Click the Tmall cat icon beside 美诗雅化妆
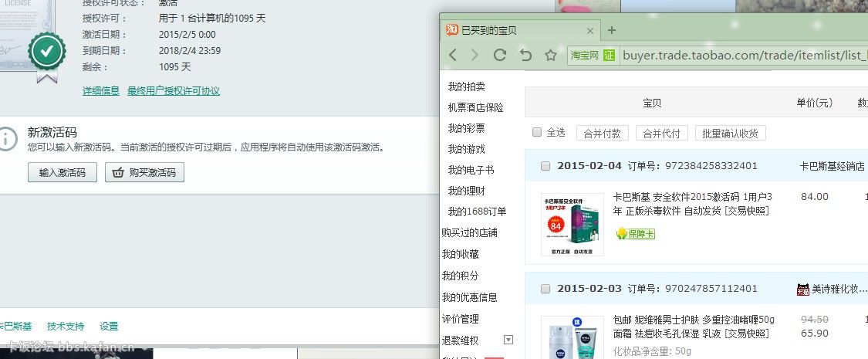 point(802,290)
